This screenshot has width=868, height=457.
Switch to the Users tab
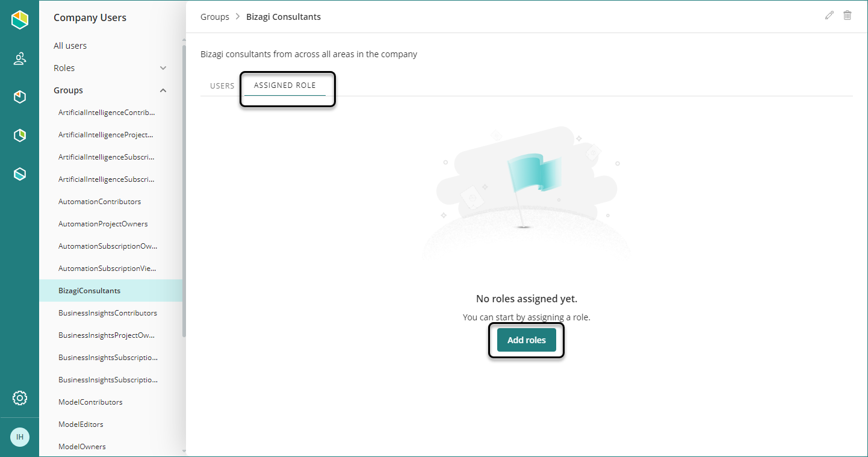tap(222, 85)
